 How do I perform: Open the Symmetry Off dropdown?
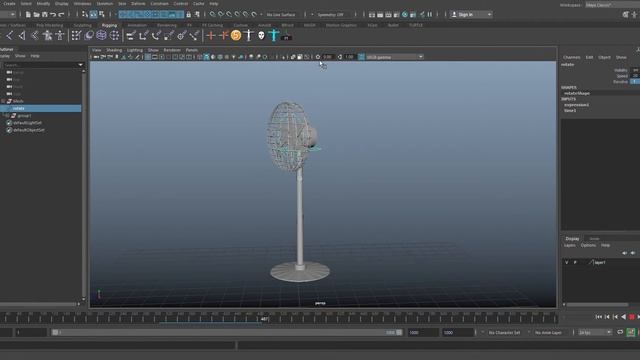click(x=331, y=15)
